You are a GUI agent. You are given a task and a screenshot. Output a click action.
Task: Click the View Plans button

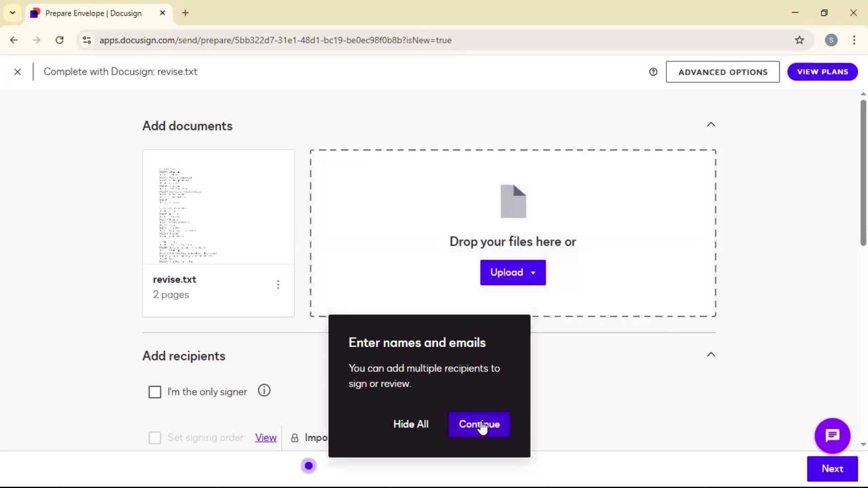pyautogui.click(x=822, y=72)
